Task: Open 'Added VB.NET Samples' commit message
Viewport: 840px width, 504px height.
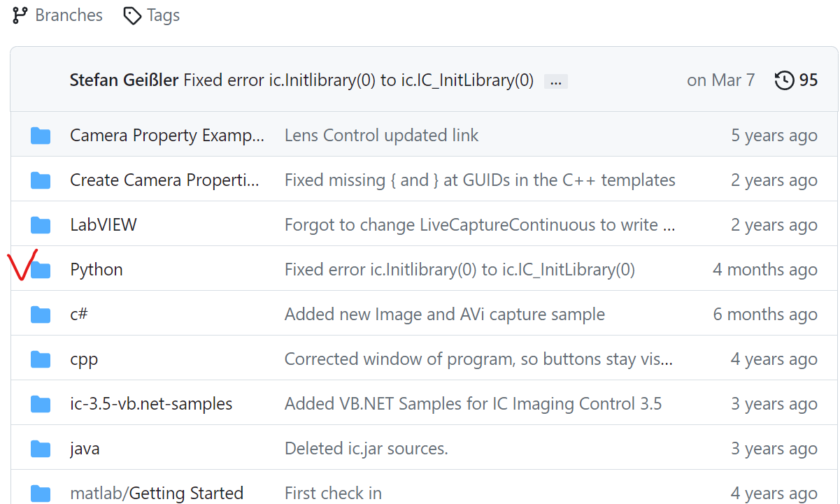Action: pos(473,404)
